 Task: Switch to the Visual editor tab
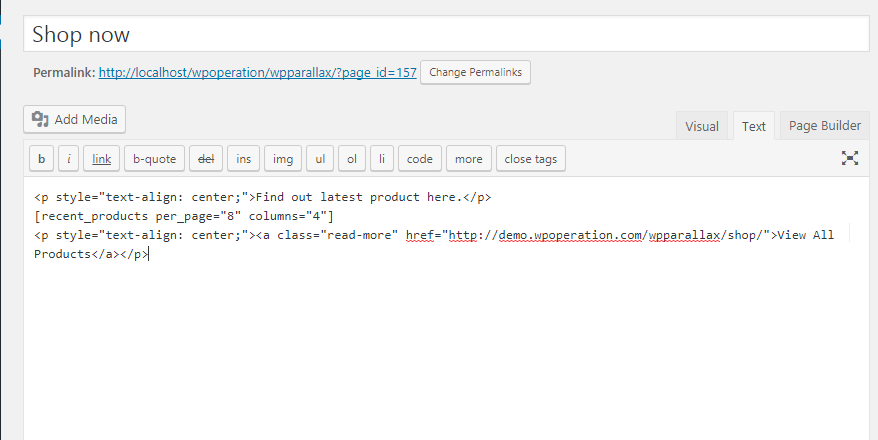(702, 126)
